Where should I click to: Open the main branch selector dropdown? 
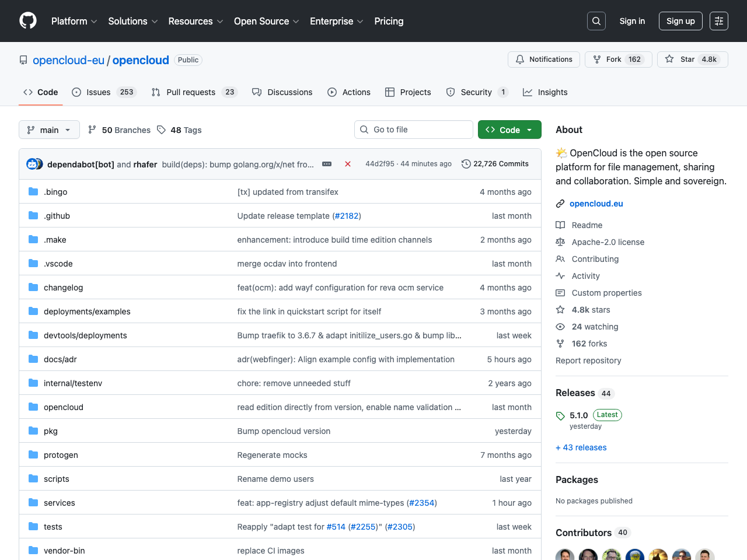pos(49,129)
